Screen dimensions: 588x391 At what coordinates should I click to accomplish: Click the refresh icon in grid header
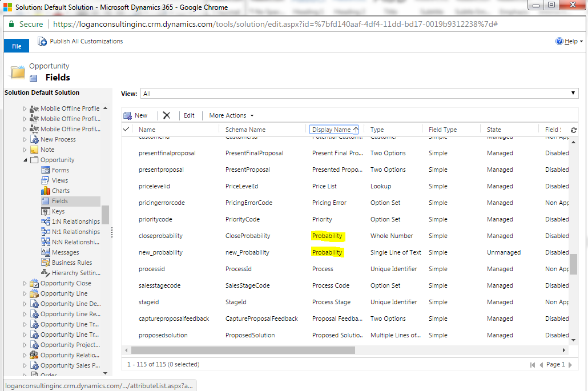573,130
